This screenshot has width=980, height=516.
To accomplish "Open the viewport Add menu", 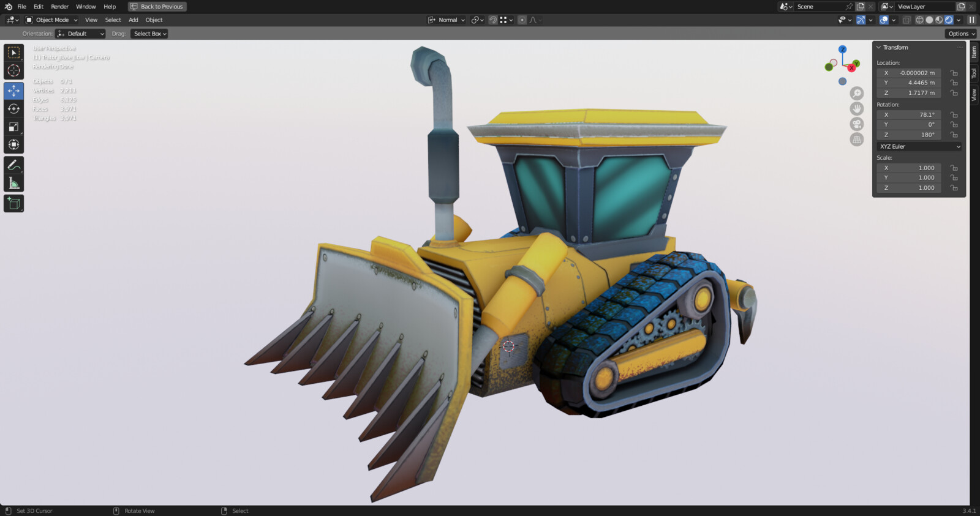I will tap(134, 20).
